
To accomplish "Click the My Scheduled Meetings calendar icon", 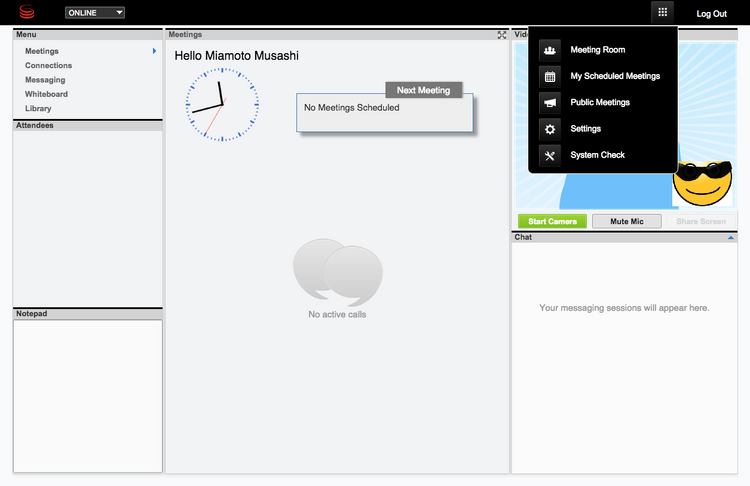I will 549,76.
